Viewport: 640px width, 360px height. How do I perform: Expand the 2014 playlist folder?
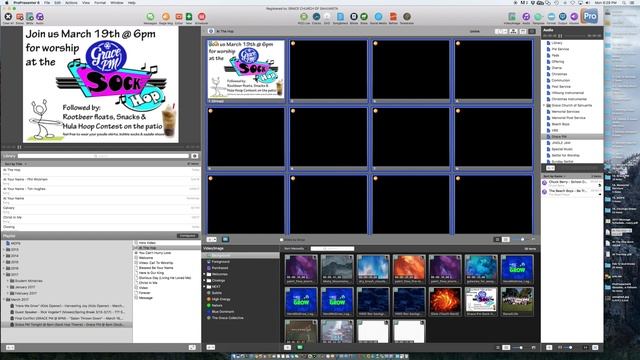[4, 256]
